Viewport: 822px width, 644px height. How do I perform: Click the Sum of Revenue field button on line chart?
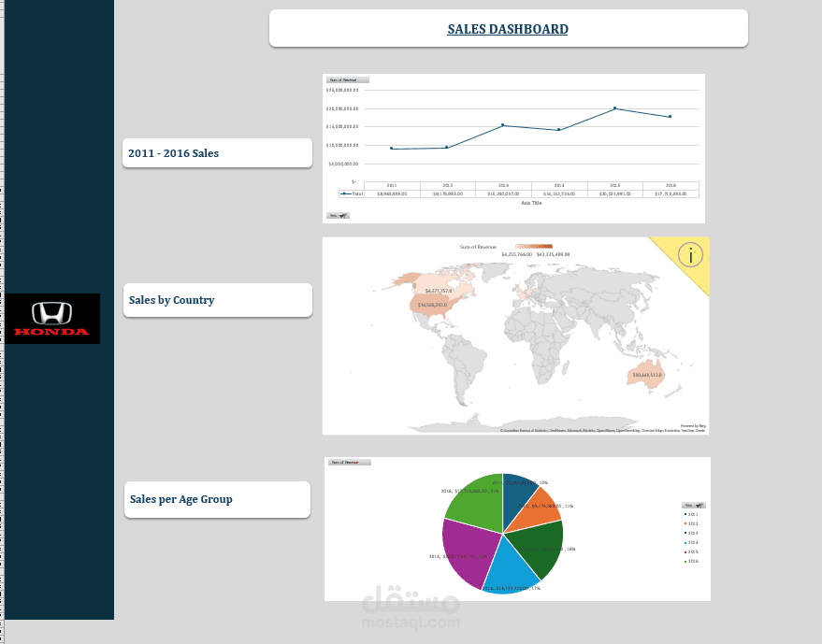[x=348, y=80]
